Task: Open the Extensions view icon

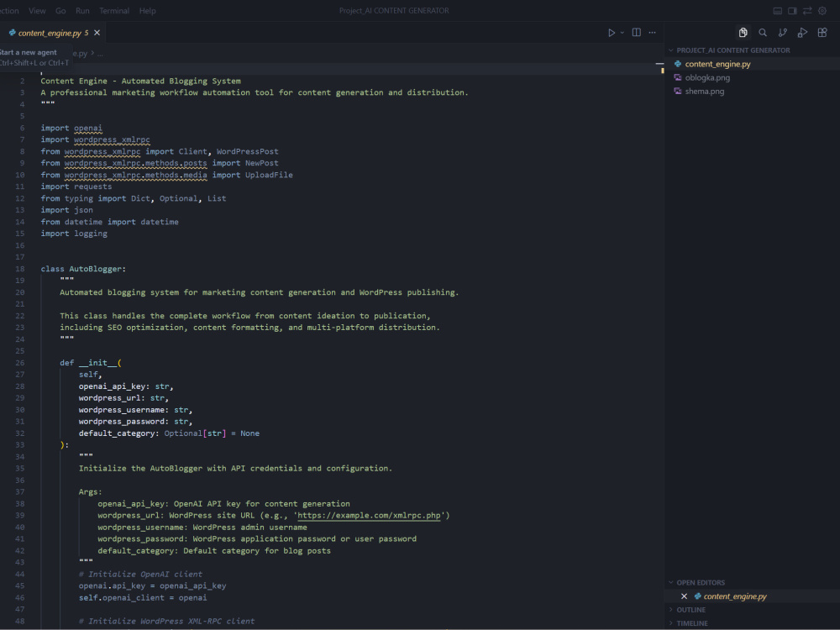Action: point(822,31)
